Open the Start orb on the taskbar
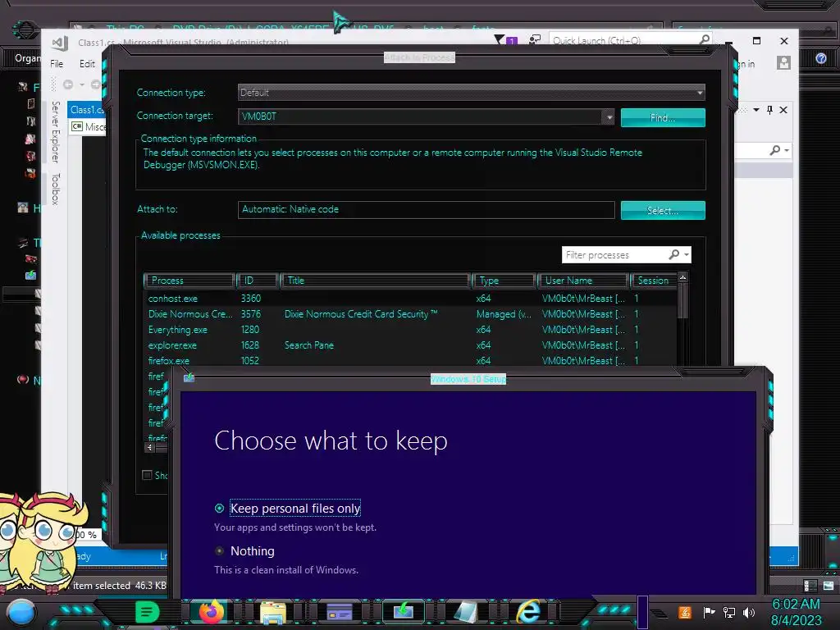Image resolution: width=840 pixels, height=630 pixels. click(21, 613)
